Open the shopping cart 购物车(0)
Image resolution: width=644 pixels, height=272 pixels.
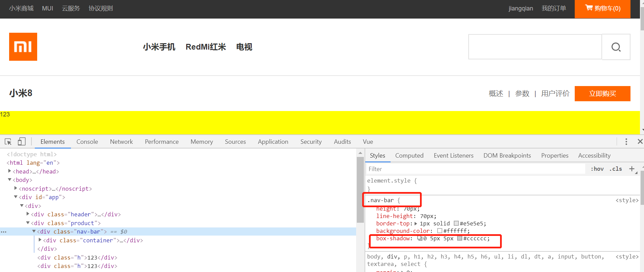click(x=602, y=8)
